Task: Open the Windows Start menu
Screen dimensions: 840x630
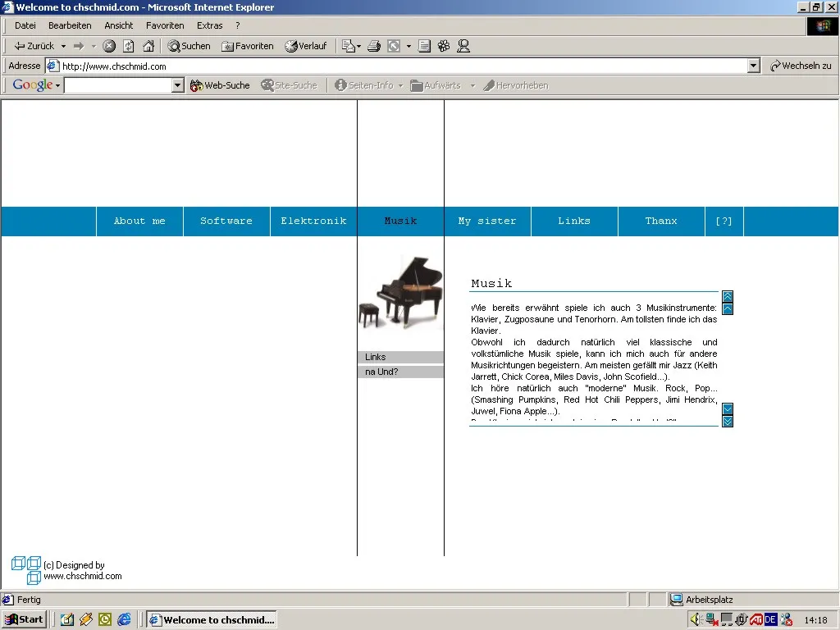Action: (24, 620)
